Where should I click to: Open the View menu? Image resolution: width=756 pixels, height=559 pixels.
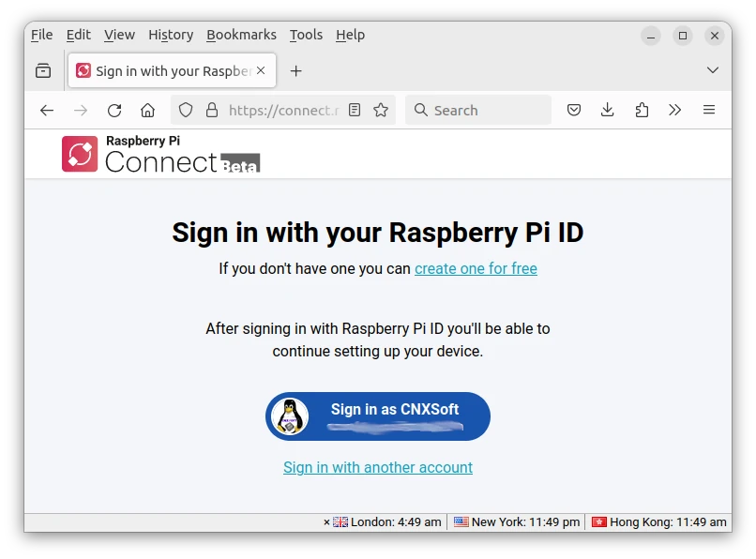[119, 35]
